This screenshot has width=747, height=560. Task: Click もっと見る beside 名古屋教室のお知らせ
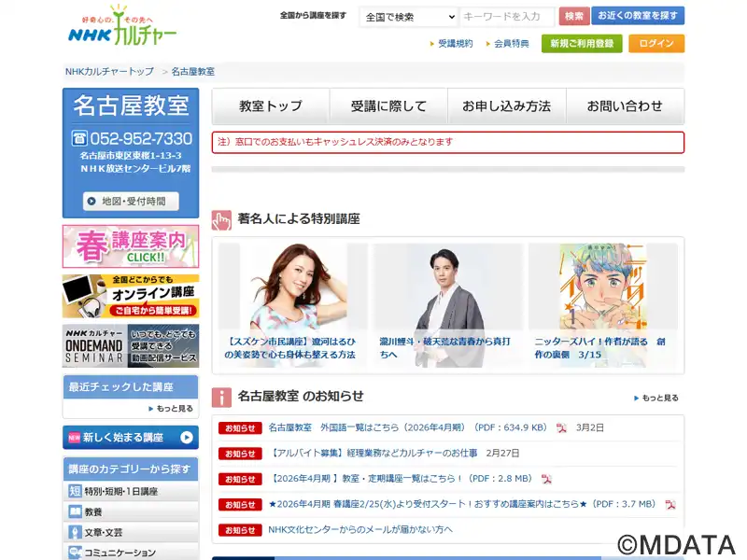coord(656,399)
